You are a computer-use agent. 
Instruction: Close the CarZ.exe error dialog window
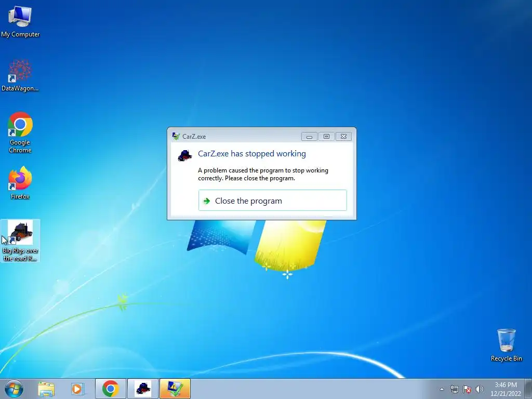[343, 137]
